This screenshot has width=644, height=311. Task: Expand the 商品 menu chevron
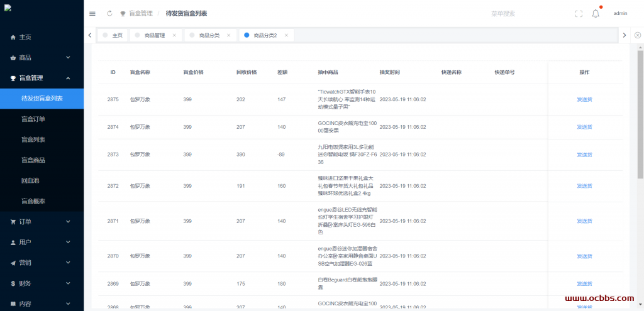[68, 57]
